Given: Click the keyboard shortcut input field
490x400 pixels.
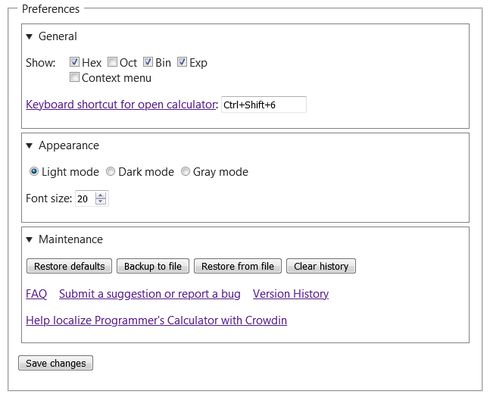Looking at the screenshot, I should click(x=264, y=105).
